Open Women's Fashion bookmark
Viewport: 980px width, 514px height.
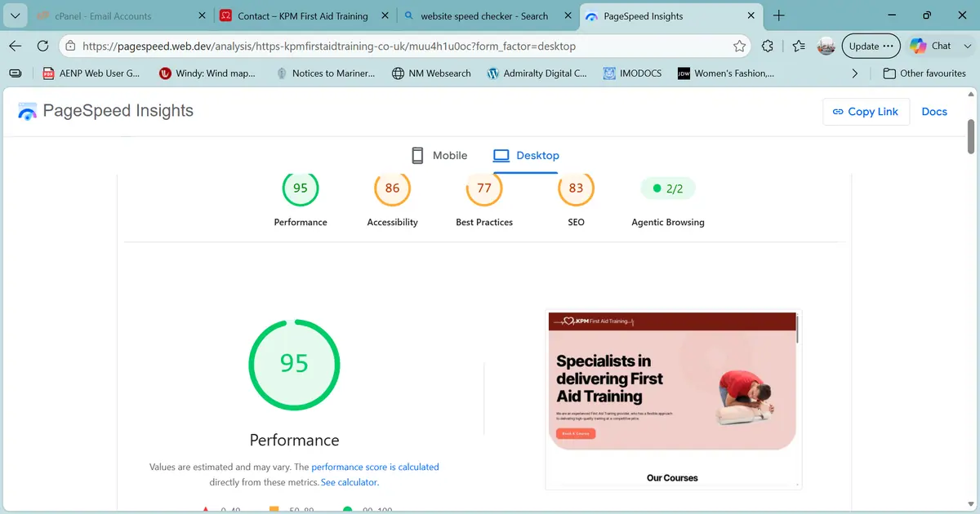point(725,73)
